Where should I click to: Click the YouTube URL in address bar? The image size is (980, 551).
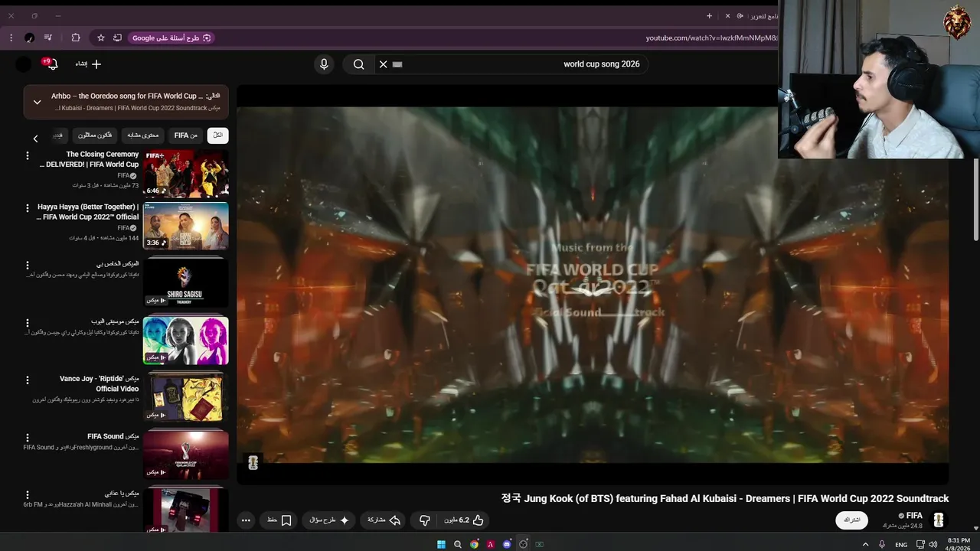[x=711, y=37]
